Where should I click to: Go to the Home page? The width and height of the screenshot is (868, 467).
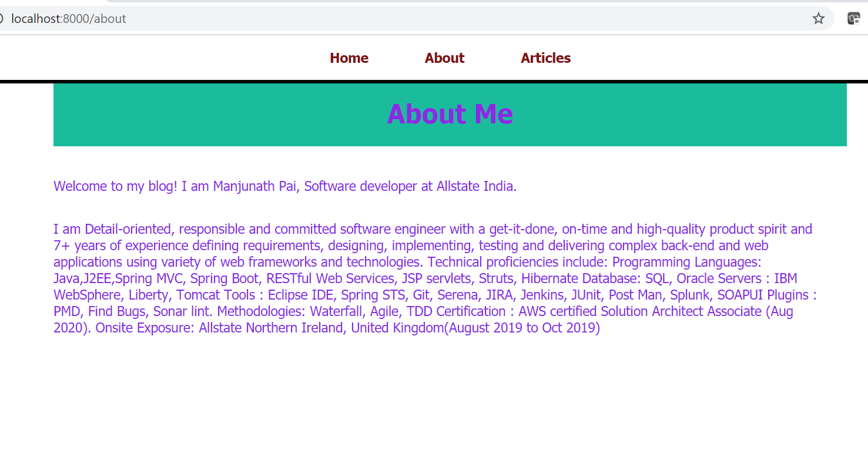[349, 58]
